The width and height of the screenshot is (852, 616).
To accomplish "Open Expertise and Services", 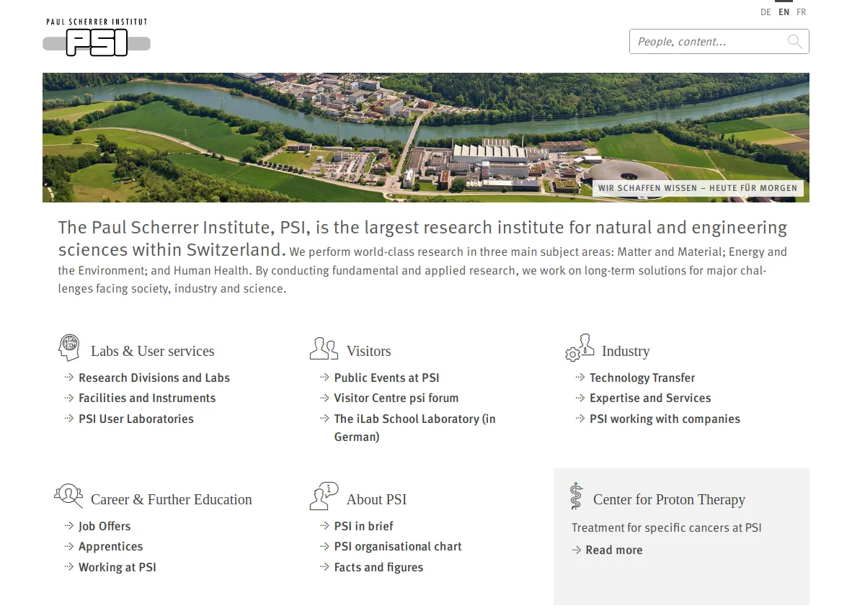I will pos(650,398).
